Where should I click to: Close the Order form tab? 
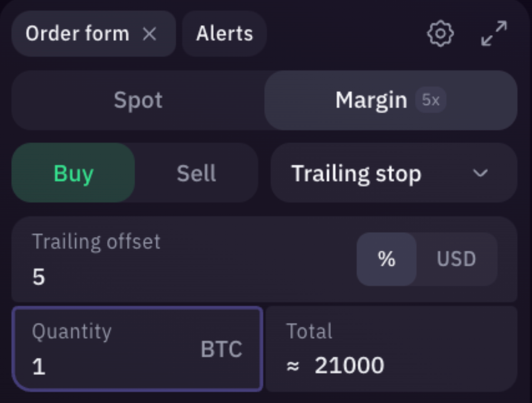coord(150,34)
